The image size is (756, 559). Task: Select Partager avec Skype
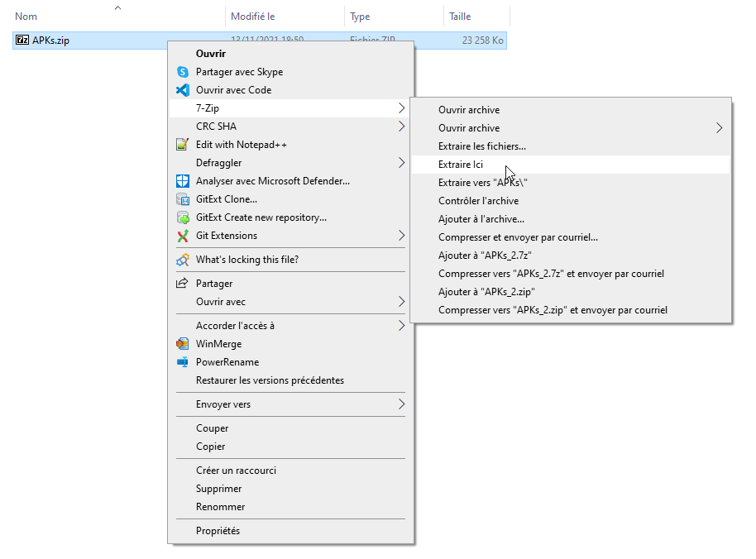click(290, 72)
